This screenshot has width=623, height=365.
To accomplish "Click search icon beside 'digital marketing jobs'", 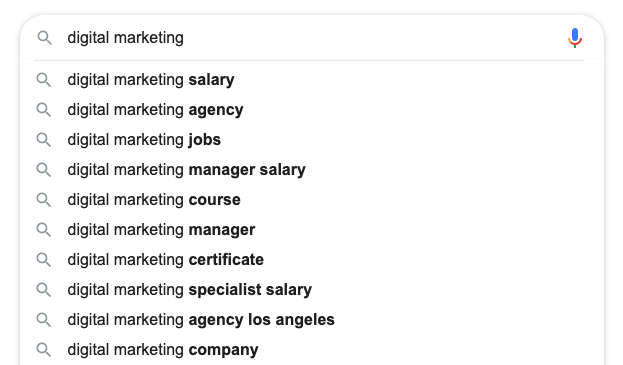I will 44,140.
